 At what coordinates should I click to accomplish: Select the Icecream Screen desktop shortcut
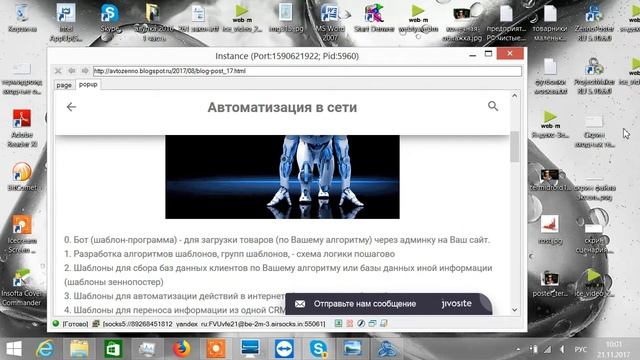(22, 234)
